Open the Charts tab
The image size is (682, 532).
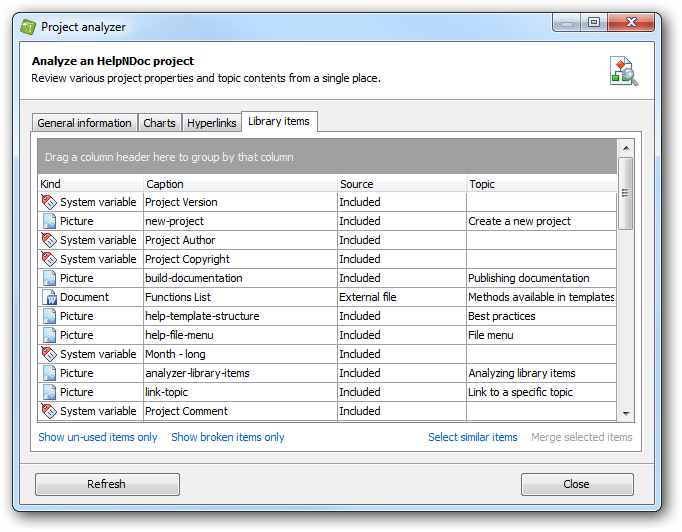click(159, 123)
